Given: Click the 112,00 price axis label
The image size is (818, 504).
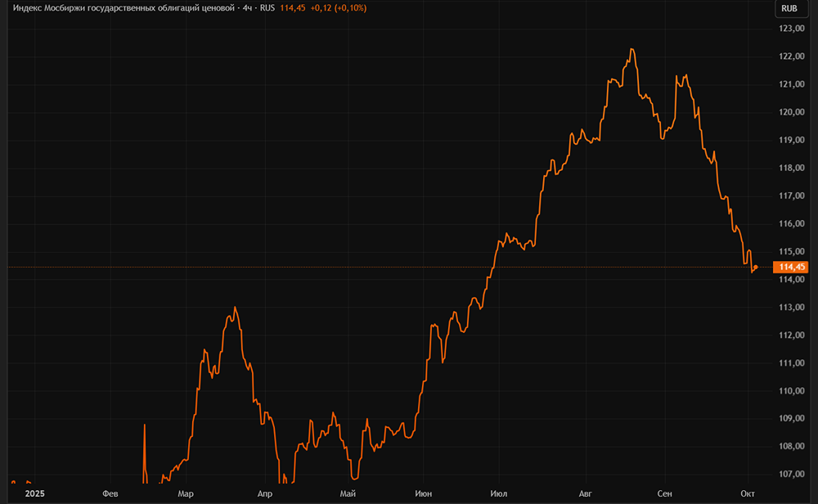Looking at the screenshot, I should (x=791, y=335).
